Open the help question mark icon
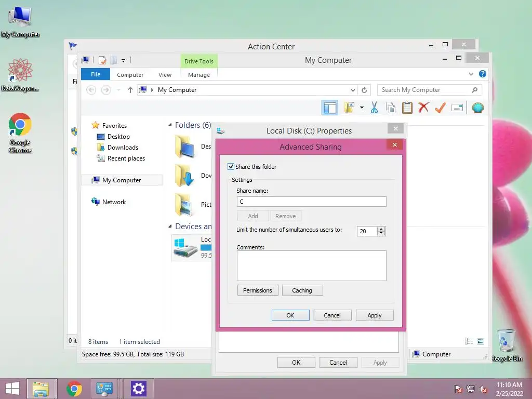This screenshot has width=532, height=399. point(483,74)
